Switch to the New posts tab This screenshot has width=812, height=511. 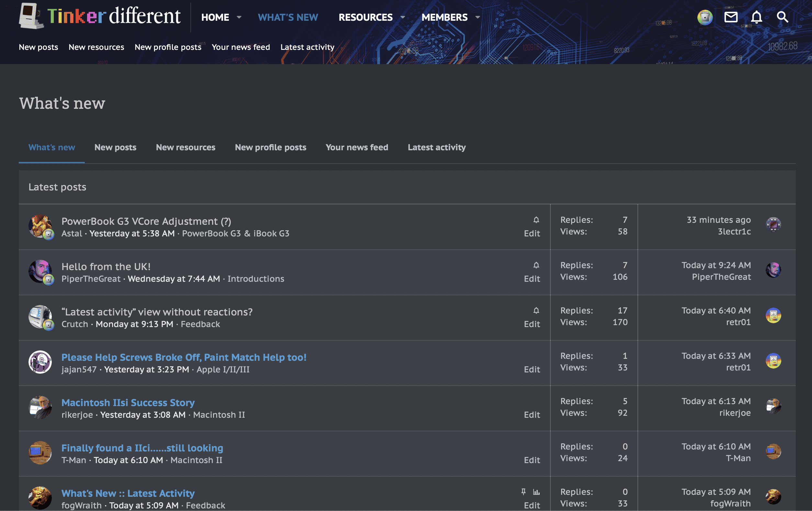click(115, 147)
